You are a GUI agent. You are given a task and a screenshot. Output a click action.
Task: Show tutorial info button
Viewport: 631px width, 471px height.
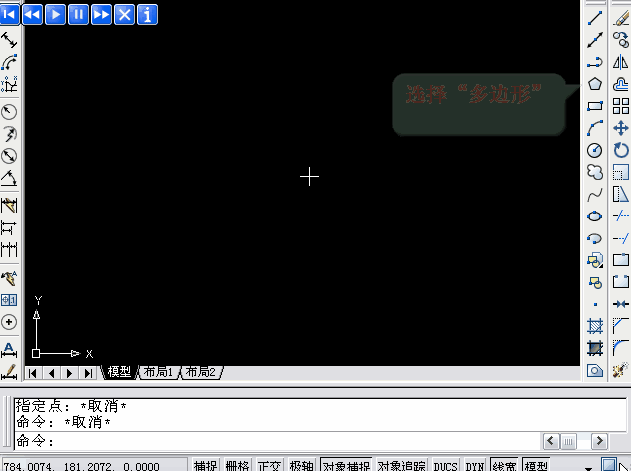click(147, 15)
